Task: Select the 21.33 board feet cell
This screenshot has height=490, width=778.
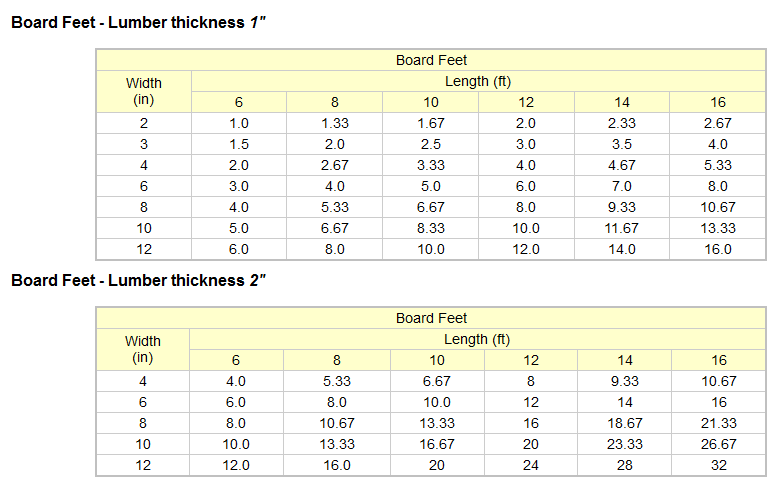Action: [719, 423]
